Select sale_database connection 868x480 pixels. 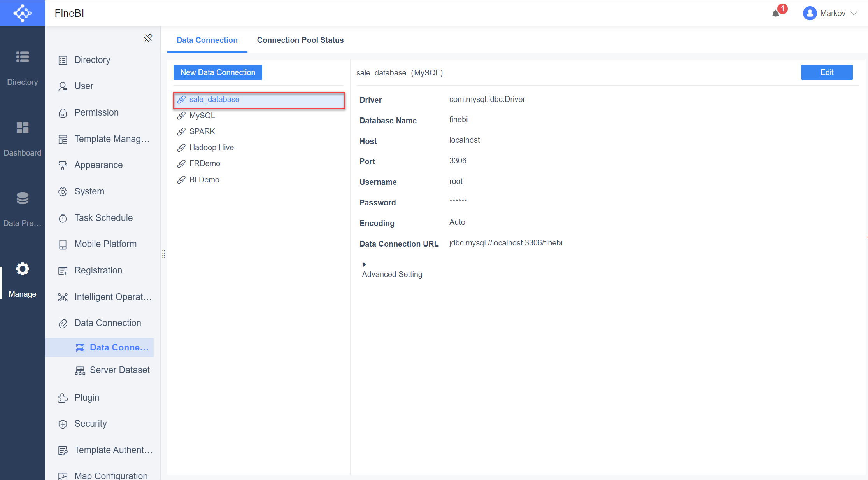tap(259, 100)
